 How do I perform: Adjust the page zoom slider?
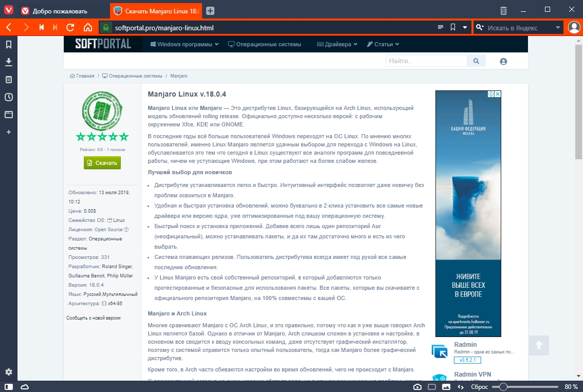524,387
